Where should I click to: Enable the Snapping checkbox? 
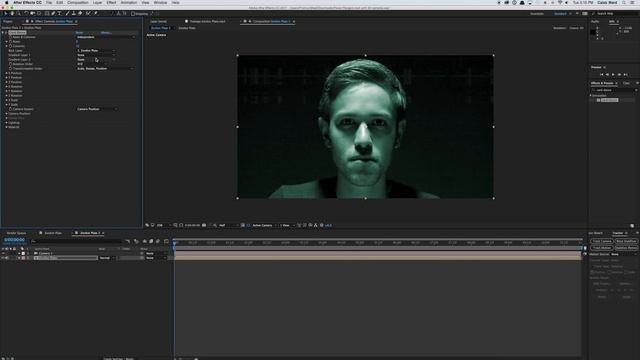coord(133,14)
